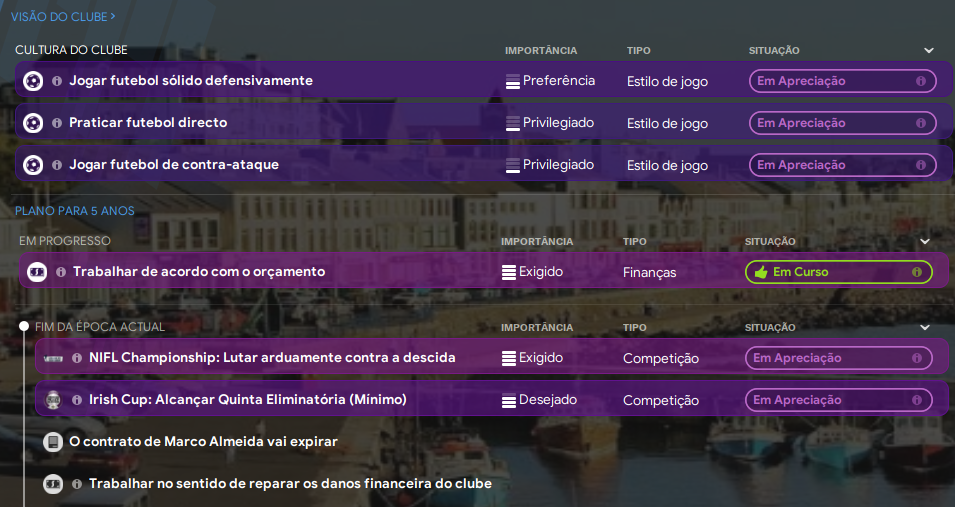Click Situação column header in Cultura do Clube

(774, 51)
